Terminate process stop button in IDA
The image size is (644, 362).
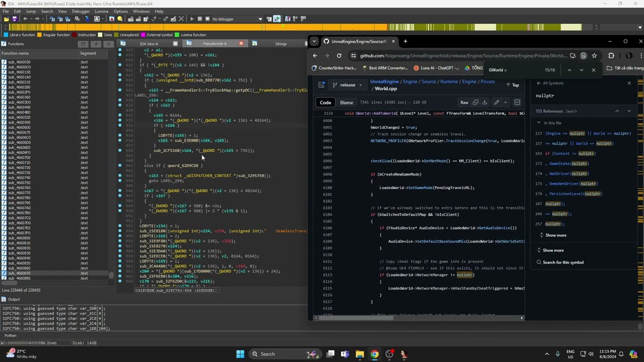click(207, 19)
